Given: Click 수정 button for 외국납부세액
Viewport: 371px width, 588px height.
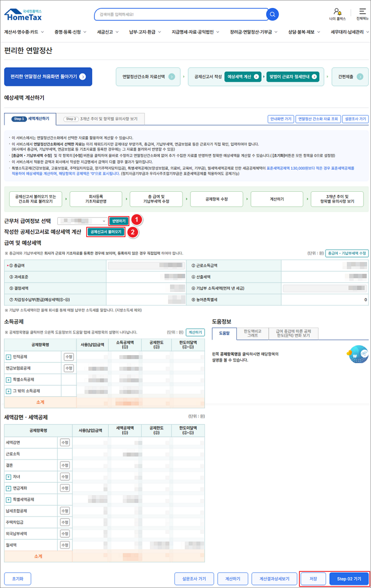Looking at the screenshot, I should pos(65,534).
